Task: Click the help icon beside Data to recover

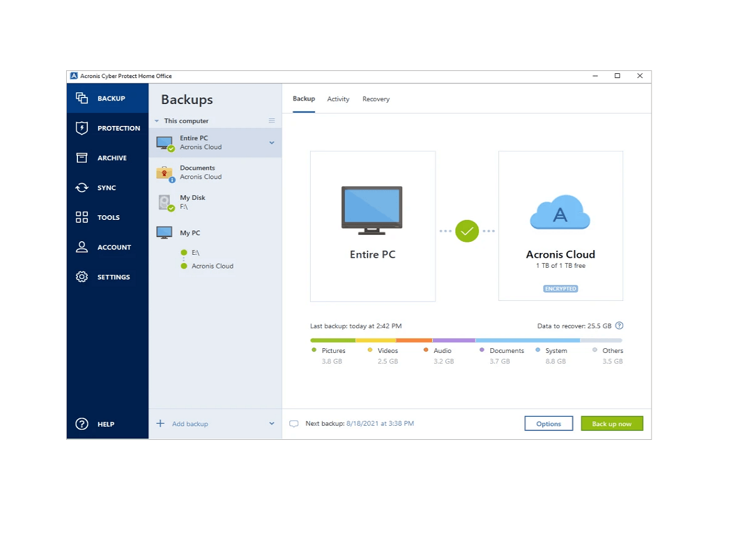Action: point(620,326)
